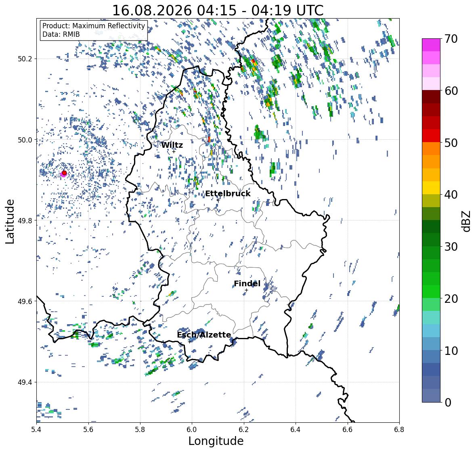Image resolution: width=476 pixels, height=451 pixels.
Task: Select the Ettelbruck city label
Action: tap(228, 194)
